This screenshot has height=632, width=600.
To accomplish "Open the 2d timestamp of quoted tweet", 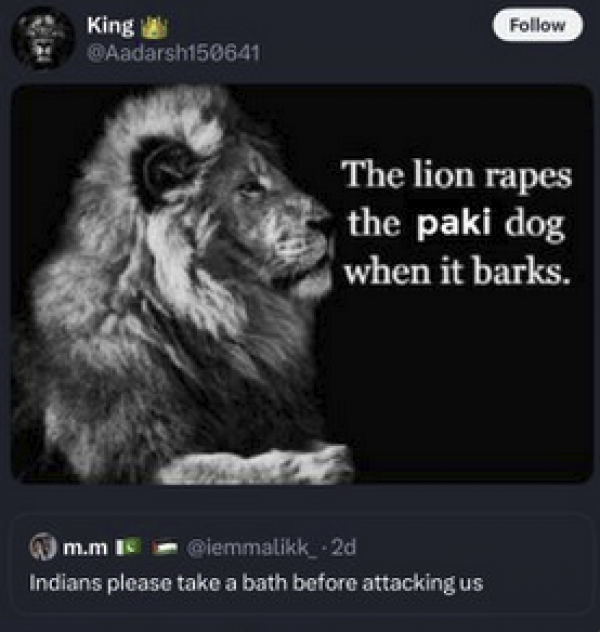I will (x=343, y=547).
